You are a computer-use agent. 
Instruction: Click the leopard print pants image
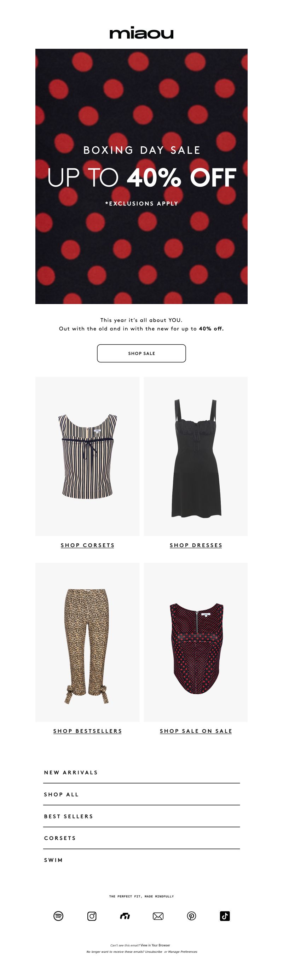[87, 642]
